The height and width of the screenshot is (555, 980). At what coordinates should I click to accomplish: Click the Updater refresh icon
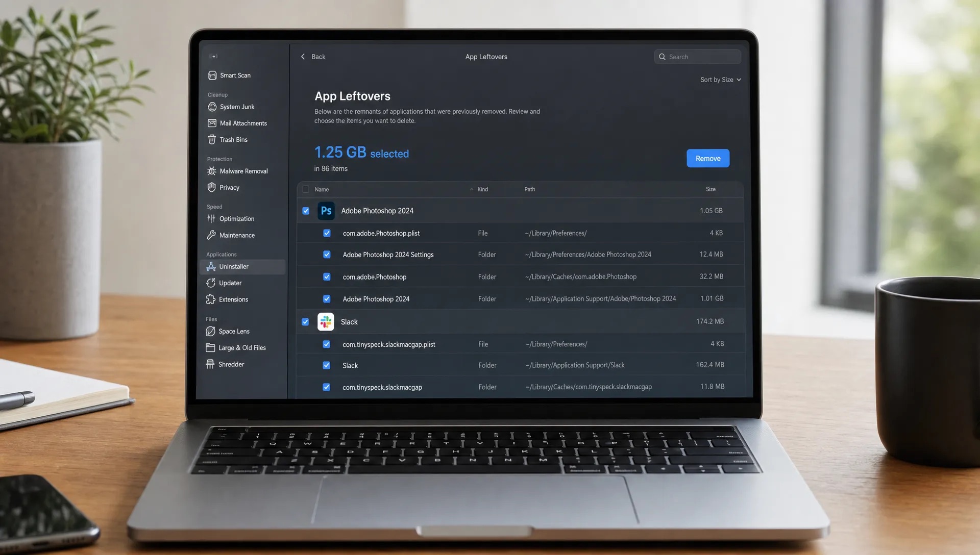point(211,283)
